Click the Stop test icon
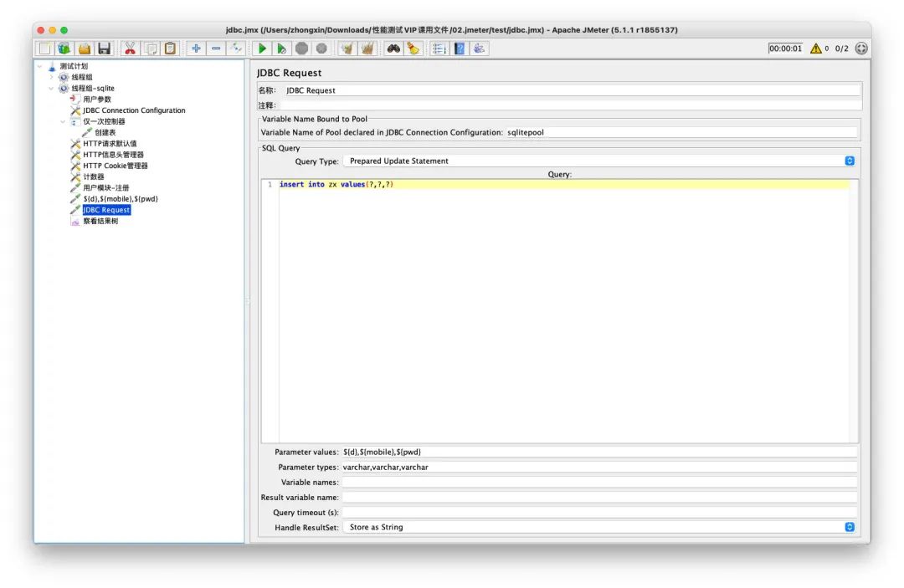Screen dimensions: 904x588 click(301, 49)
